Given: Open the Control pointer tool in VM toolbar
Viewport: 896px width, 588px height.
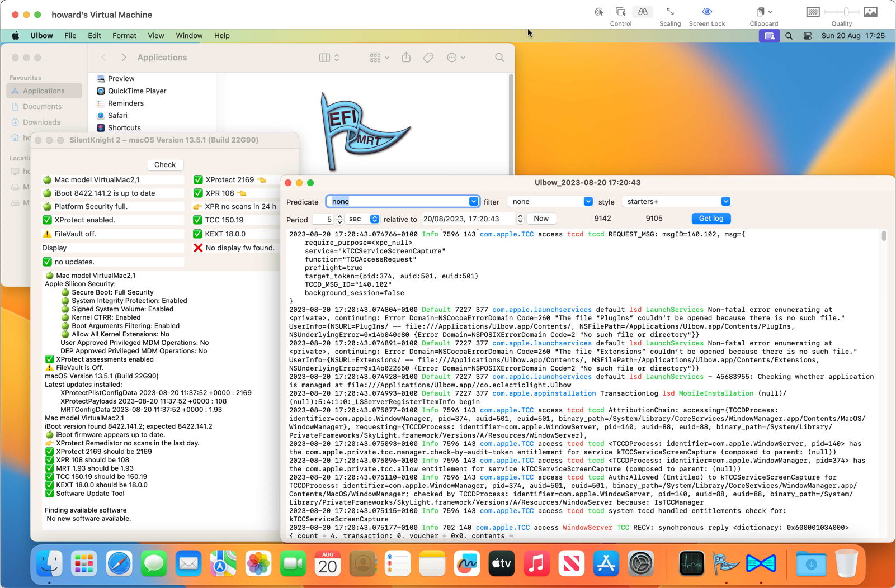Looking at the screenshot, I should tap(620, 12).
